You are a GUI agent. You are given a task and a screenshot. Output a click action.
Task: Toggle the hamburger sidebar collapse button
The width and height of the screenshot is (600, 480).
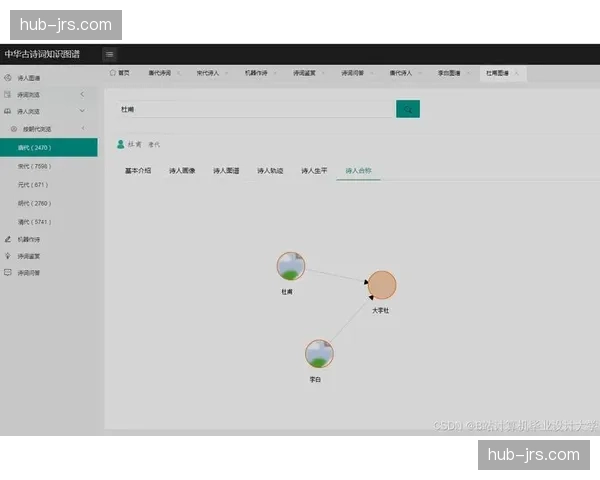click(109, 54)
